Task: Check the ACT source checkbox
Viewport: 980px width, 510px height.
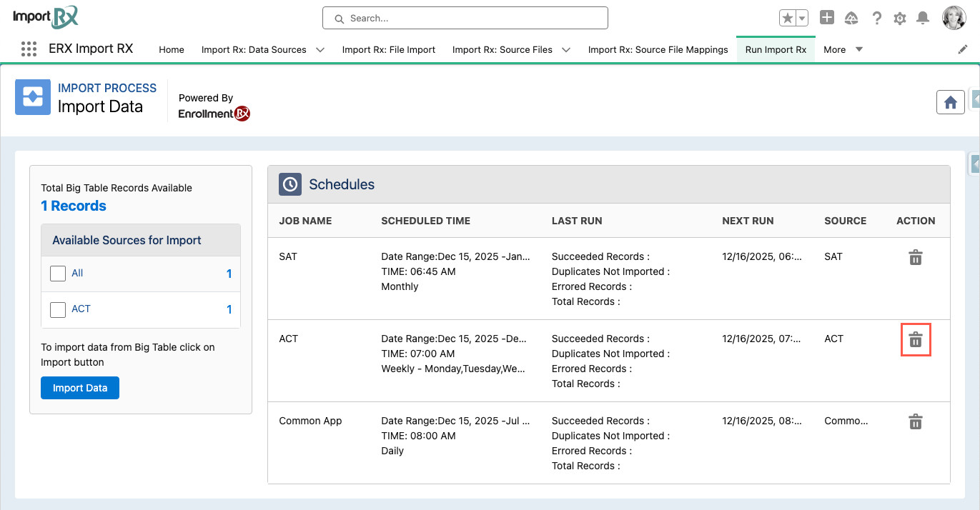Action: tap(58, 309)
